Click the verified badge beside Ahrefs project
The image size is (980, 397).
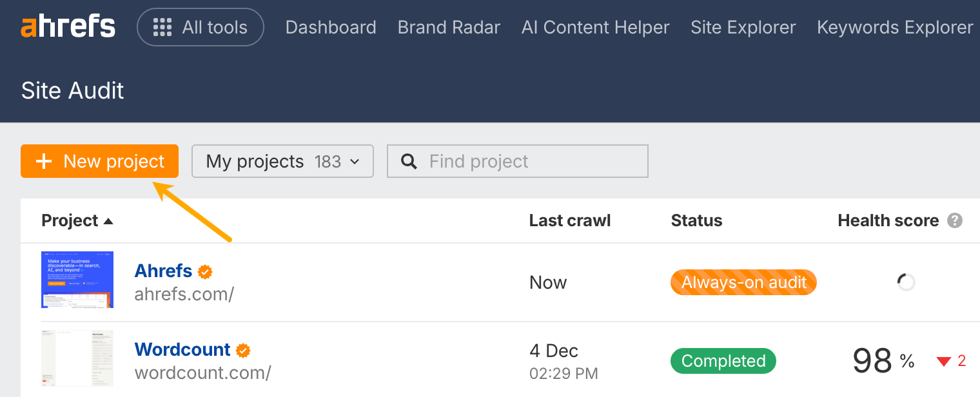pos(204,271)
